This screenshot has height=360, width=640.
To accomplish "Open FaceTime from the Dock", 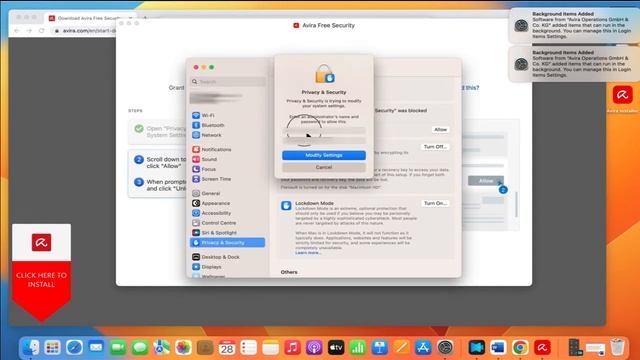I will tap(118, 347).
